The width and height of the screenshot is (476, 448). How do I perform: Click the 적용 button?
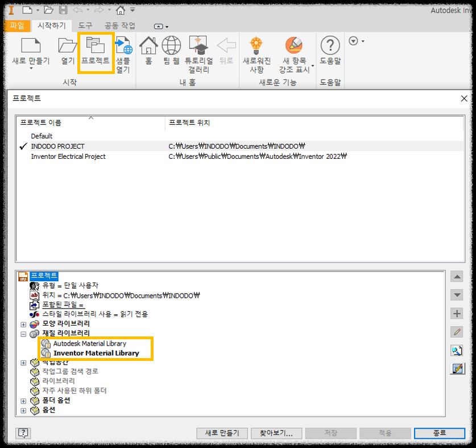[385, 433]
